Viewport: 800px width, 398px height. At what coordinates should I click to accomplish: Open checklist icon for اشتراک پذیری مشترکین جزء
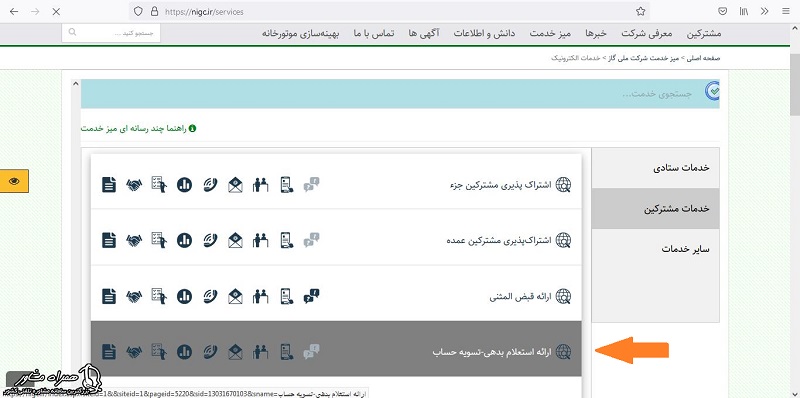(x=159, y=184)
